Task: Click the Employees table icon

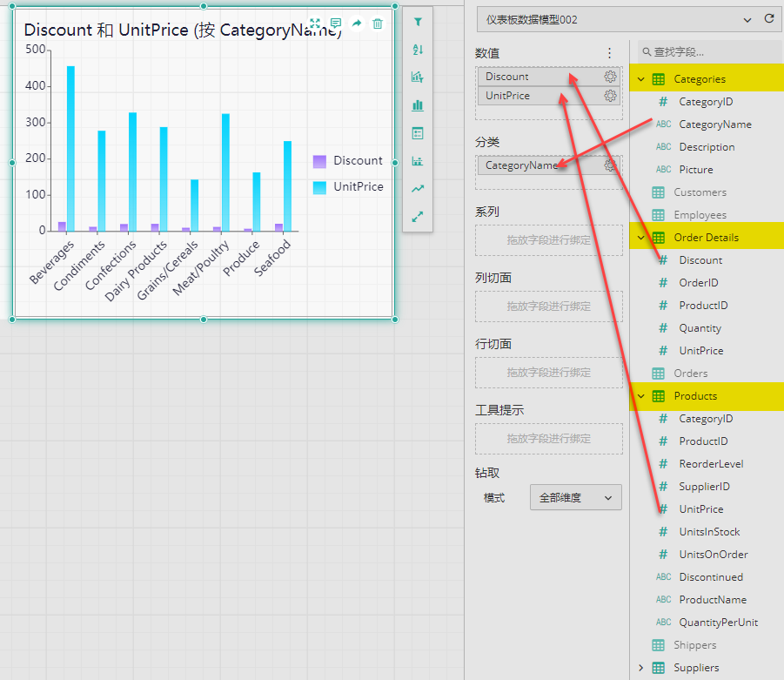Action: coord(658,215)
